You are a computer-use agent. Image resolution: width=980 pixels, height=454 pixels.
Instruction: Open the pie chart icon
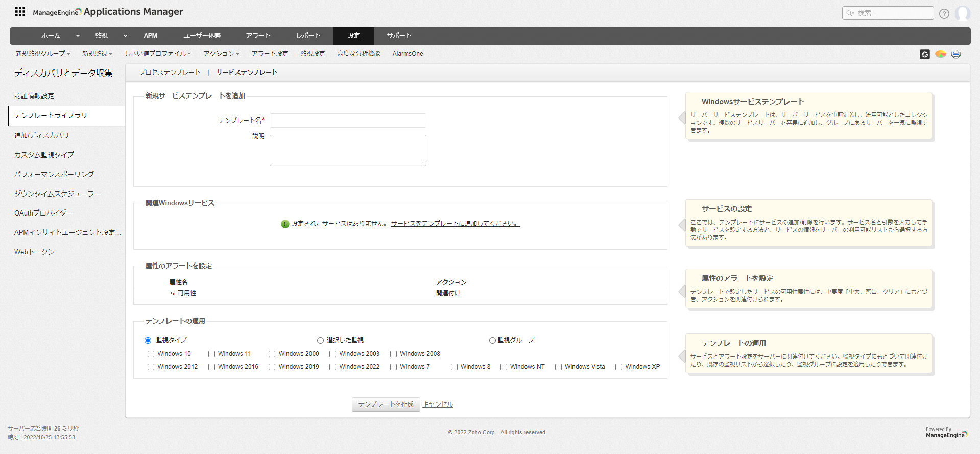tap(941, 54)
